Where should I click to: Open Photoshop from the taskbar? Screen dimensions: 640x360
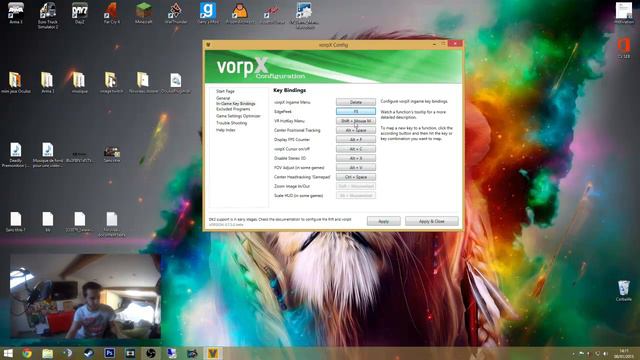click(x=109, y=353)
